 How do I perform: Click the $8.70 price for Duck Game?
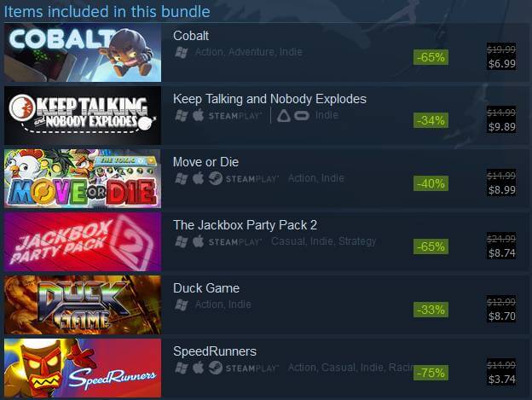pyautogui.click(x=502, y=316)
